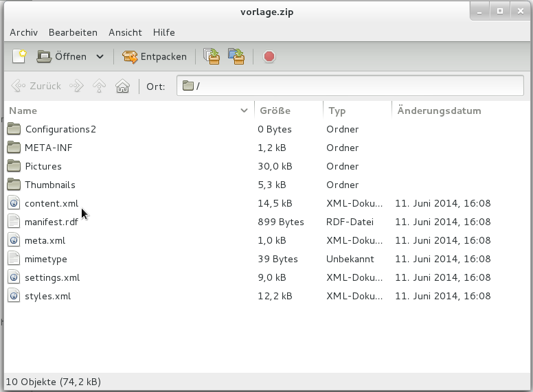The height and width of the screenshot is (392, 533).
Task: Select the content.xml file
Action: coord(52,203)
